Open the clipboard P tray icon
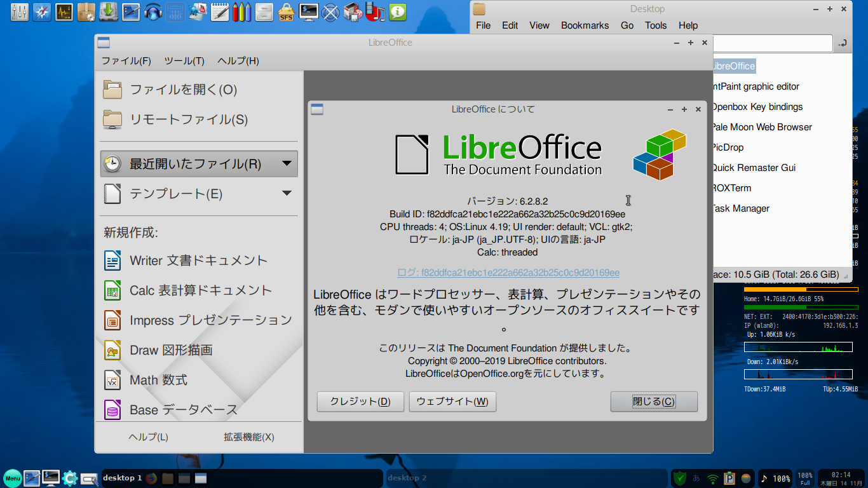This screenshot has width=868, height=488. [x=729, y=478]
